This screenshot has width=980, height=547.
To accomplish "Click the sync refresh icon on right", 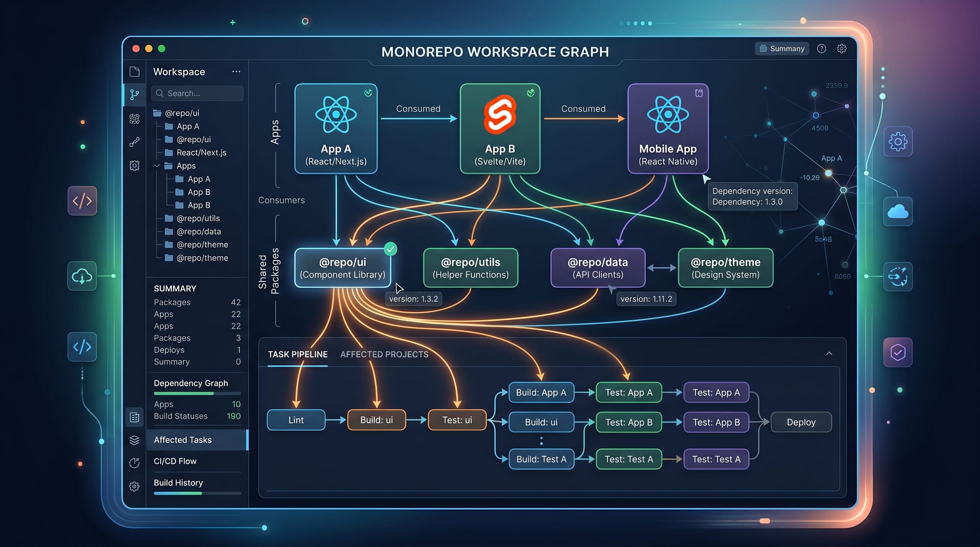I will click(x=898, y=276).
